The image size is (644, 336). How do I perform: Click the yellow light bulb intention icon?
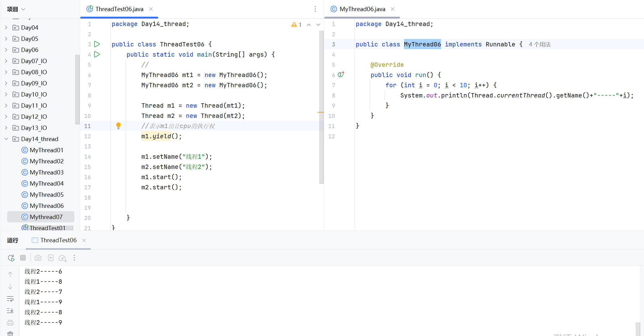point(118,126)
